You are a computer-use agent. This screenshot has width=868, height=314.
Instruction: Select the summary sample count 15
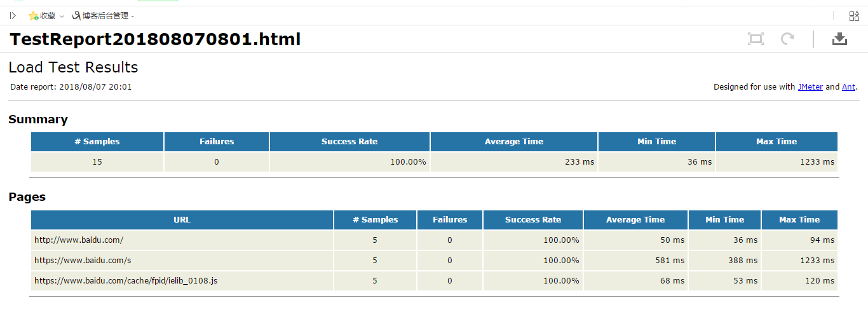(x=97, y=162)
